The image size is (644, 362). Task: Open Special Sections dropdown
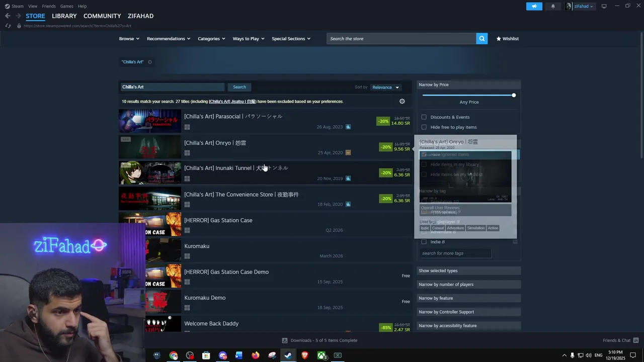coord(291,39)
